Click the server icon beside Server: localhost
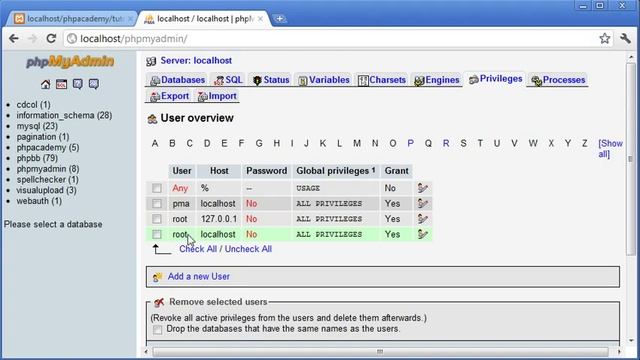The height and width of the screenshot is (360, 640). pyautogui.click(x=151, y=61)
